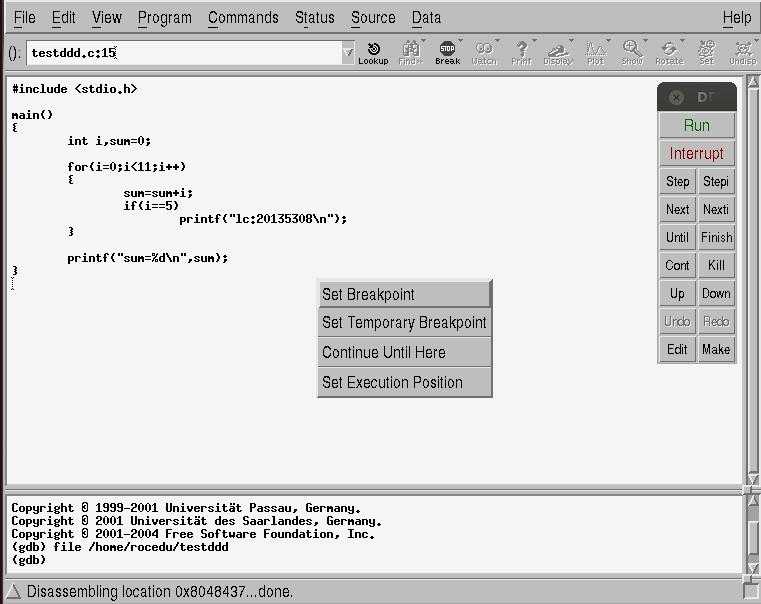This screenshot has width=761, height=604.
Task: Click the 'Disassembling location' status message
Action: pyautogui.click(x=160, y=591)
